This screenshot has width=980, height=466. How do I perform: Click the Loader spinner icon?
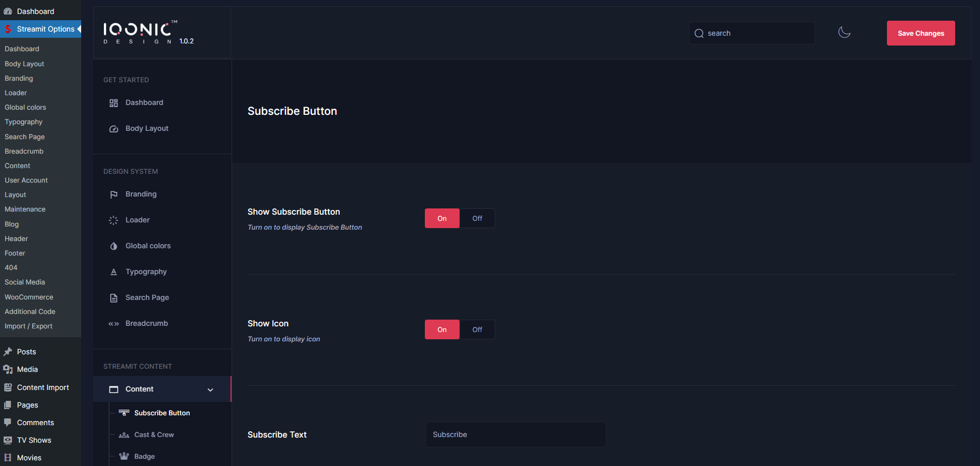pos(114,220)
